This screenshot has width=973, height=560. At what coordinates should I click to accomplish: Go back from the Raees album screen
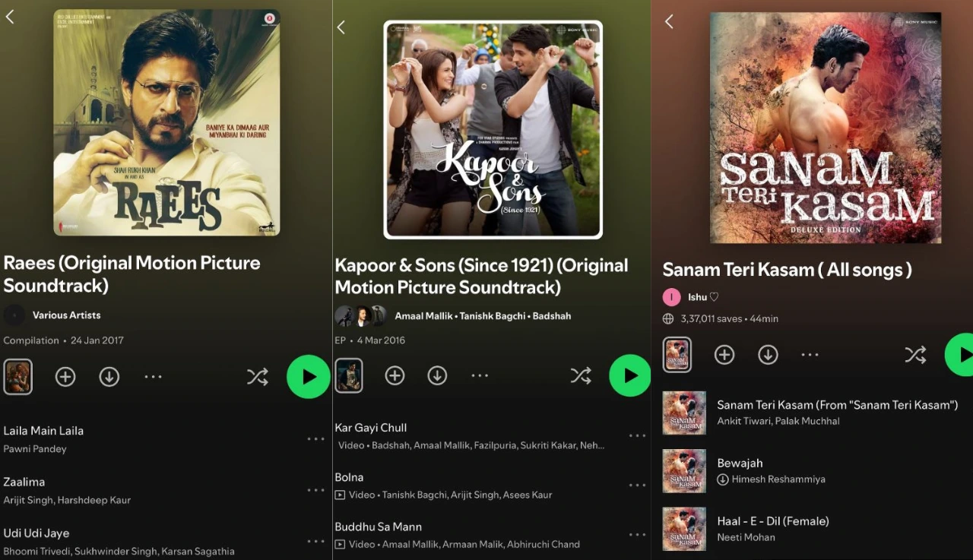pos(10,17)
